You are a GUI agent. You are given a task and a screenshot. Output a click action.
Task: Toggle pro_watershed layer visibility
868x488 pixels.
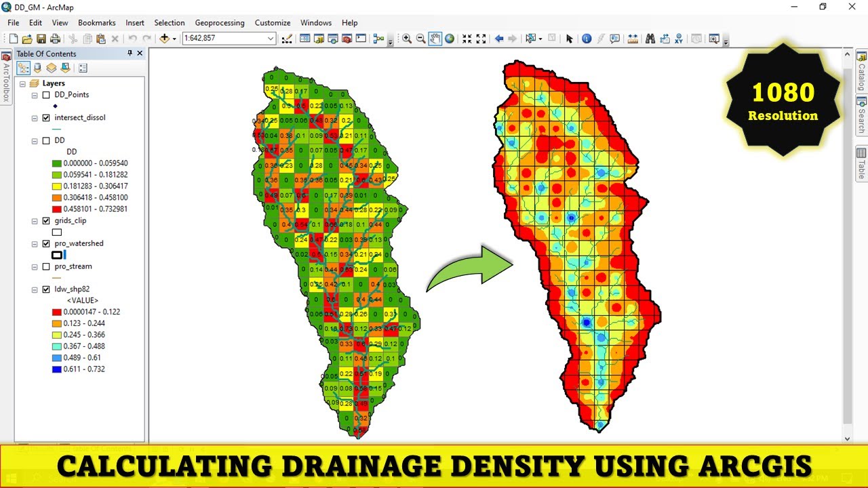46,244
